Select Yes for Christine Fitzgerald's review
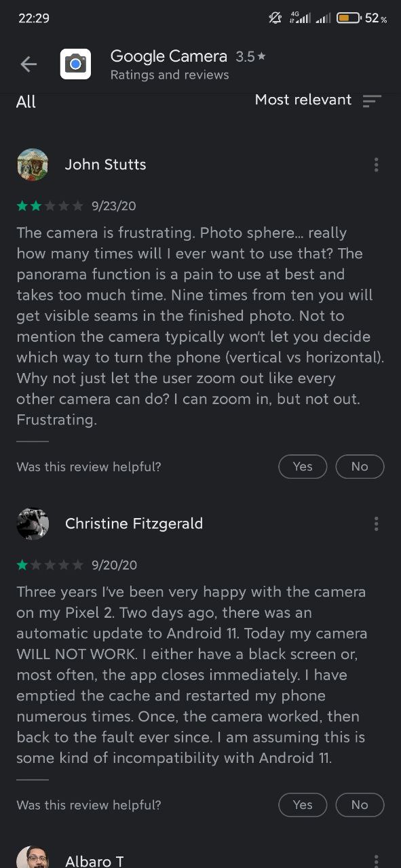Viewport: 401px width, 868px height. point(303,805)
